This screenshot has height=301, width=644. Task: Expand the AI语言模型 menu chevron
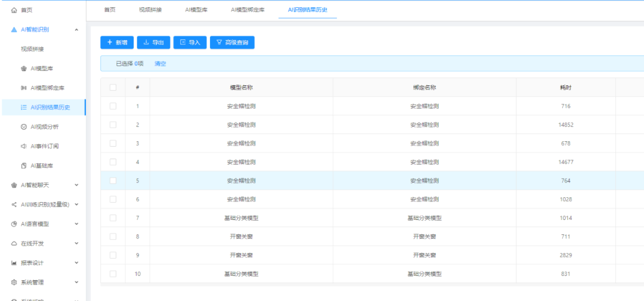(x=76, y=224)
